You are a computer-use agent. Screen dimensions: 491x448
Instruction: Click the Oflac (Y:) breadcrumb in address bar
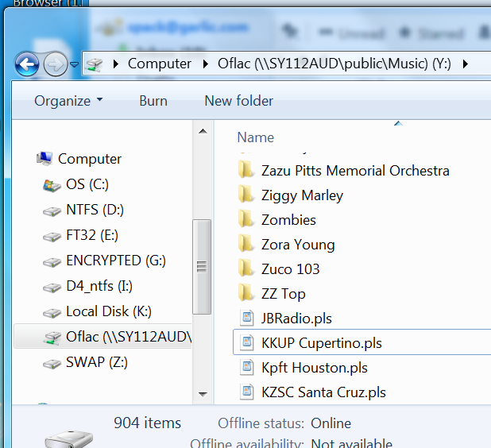pyautogui.click(x=334, y=64)
